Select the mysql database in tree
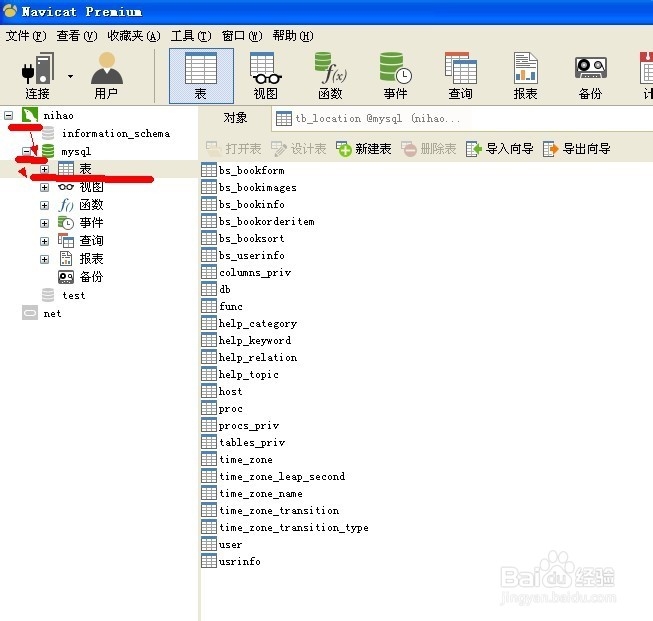 [76, 151]
